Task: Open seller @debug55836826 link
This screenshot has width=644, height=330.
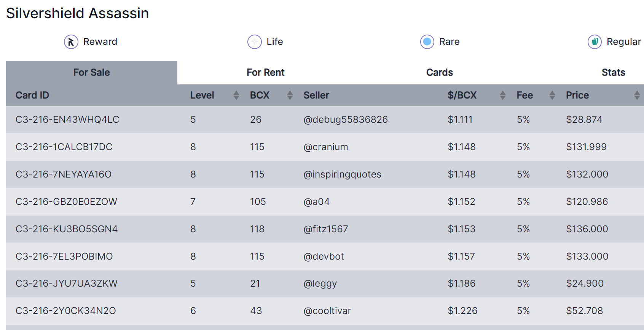Action: tap(345, 120)
